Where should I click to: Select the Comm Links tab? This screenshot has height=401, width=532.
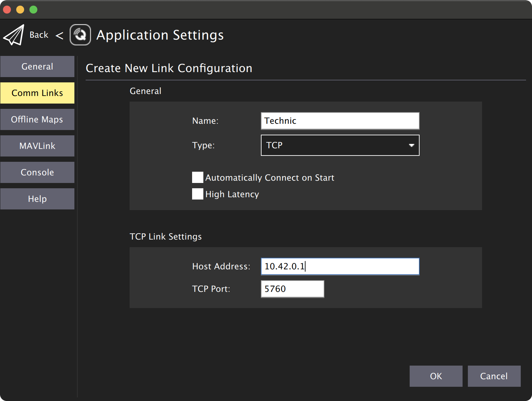pyautogui.click(x=37, y=93)
